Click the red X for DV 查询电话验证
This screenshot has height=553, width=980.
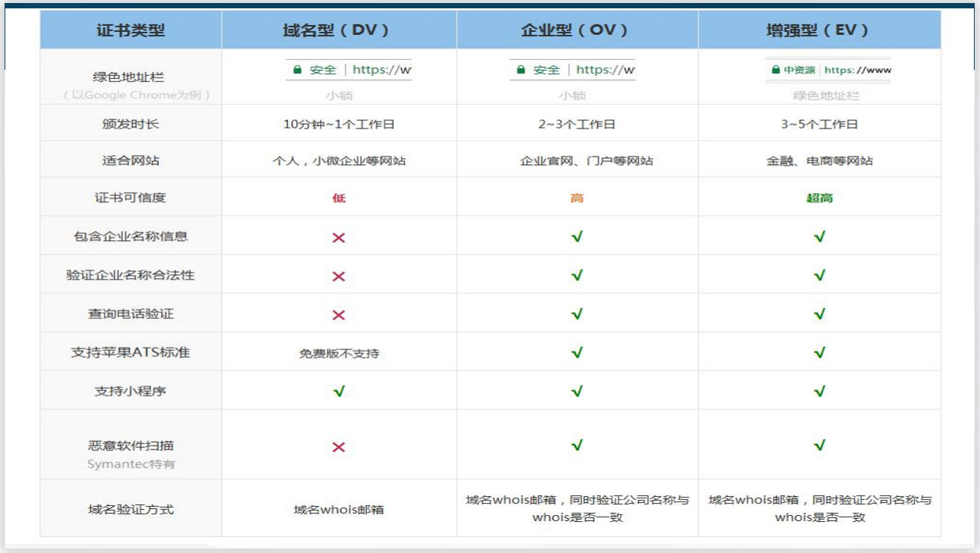pyautogui.click(x=339, y=315)
